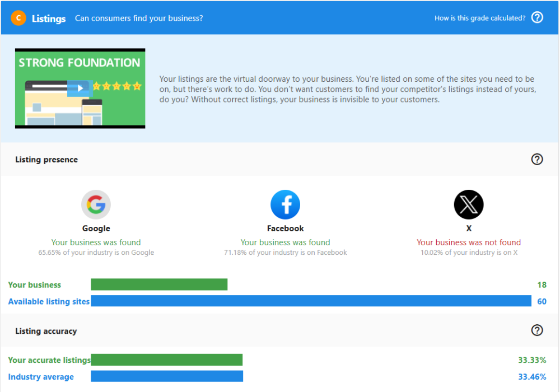560x392 pixels.
Task: Click the Google logo icon
Action: (96, 205)
